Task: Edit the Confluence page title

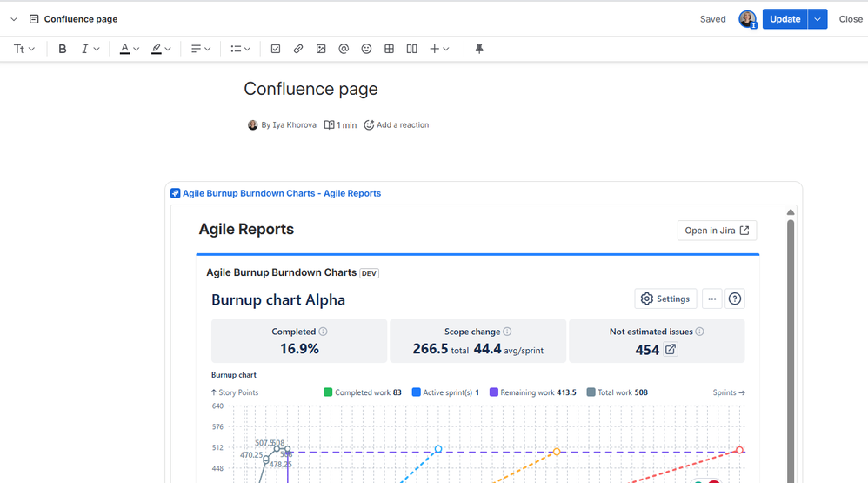Action: point(310,89)
